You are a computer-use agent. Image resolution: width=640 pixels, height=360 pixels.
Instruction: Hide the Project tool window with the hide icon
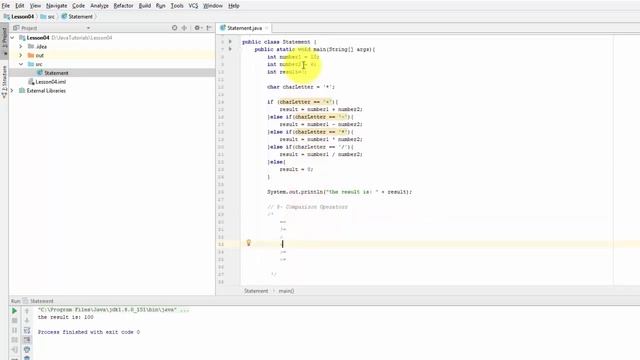[209, 28]
